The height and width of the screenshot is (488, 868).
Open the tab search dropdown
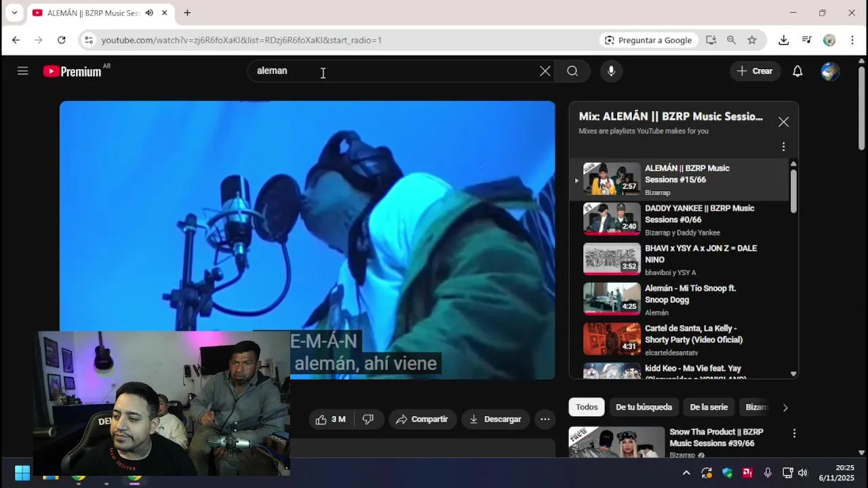[14, 13]
